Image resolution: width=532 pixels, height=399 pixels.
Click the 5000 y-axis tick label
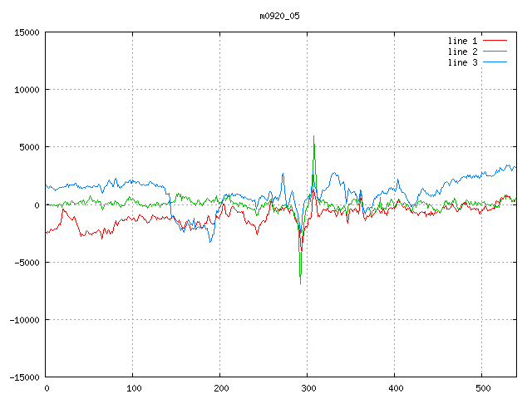click(x=29, y=147)
